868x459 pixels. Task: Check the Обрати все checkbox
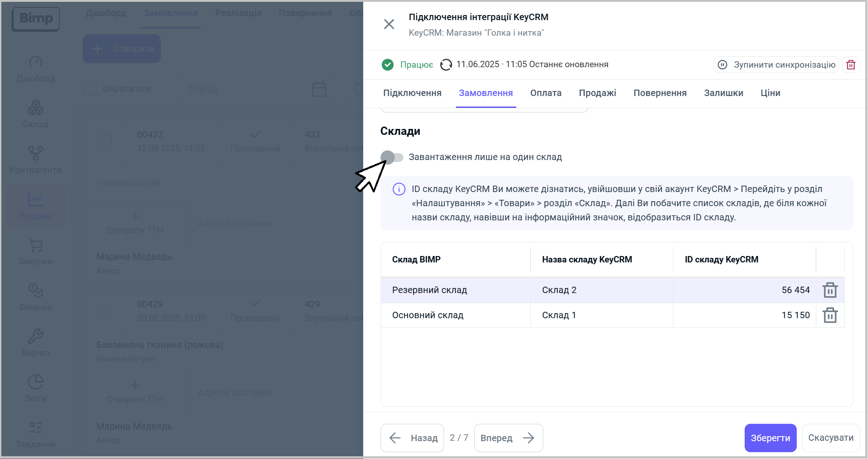(90, 89)
